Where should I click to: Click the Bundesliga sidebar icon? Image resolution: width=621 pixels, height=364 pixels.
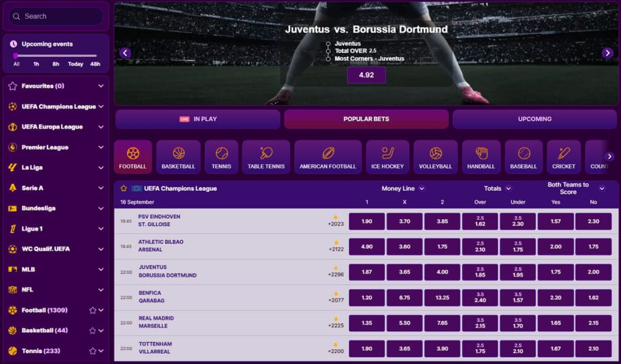pos(13,208)
